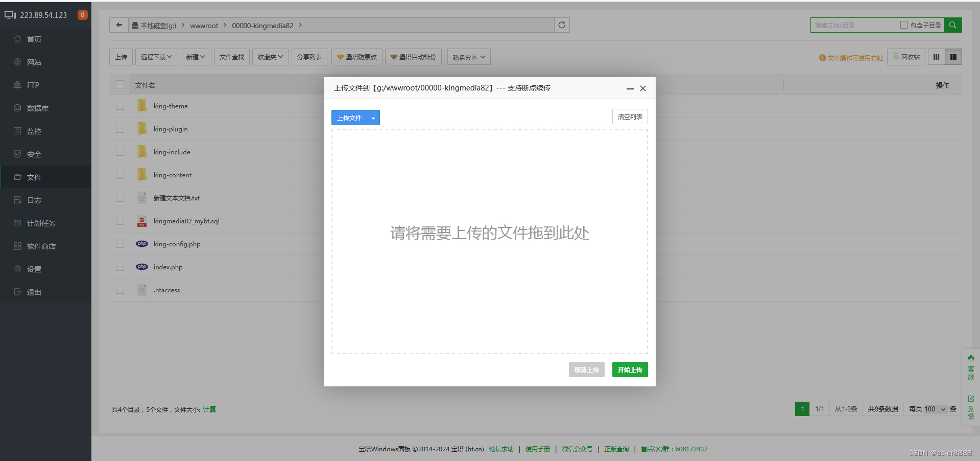Check the king-theme row checkbox

[x=120, y=106]
